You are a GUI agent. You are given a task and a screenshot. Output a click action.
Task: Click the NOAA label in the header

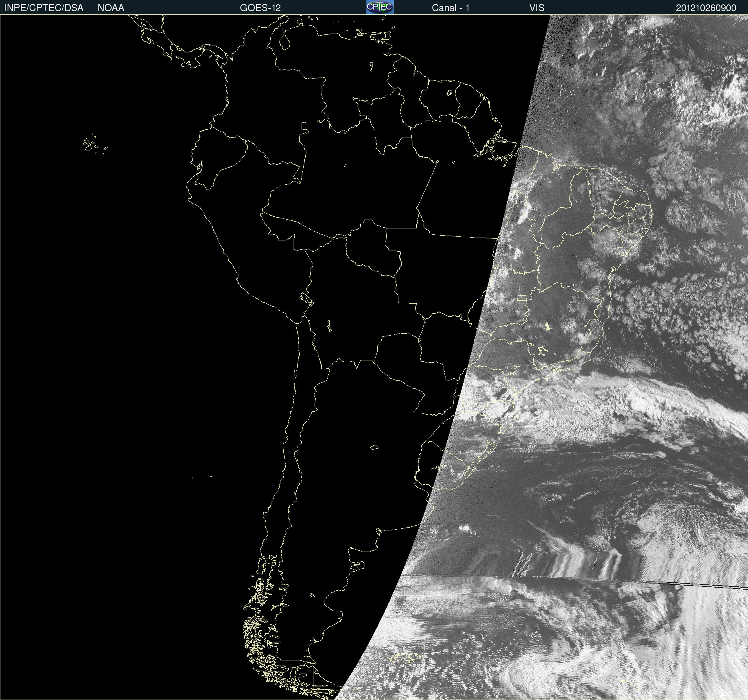111,8
